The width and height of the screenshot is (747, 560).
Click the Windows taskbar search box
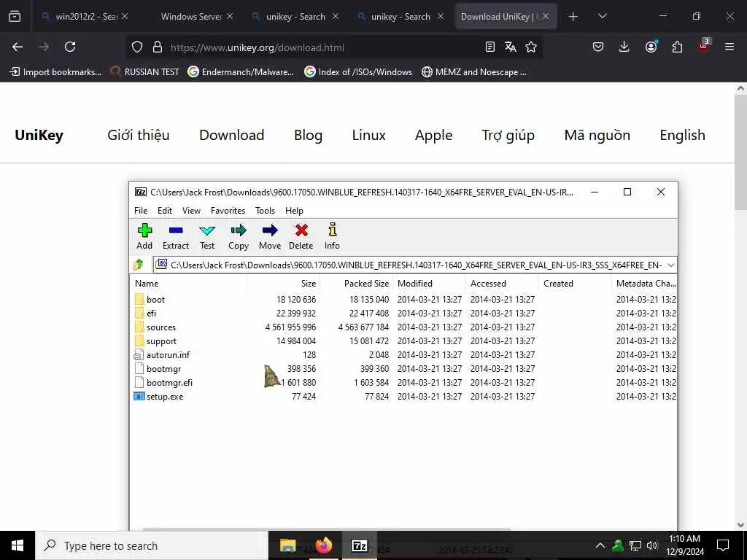point(152,545)
